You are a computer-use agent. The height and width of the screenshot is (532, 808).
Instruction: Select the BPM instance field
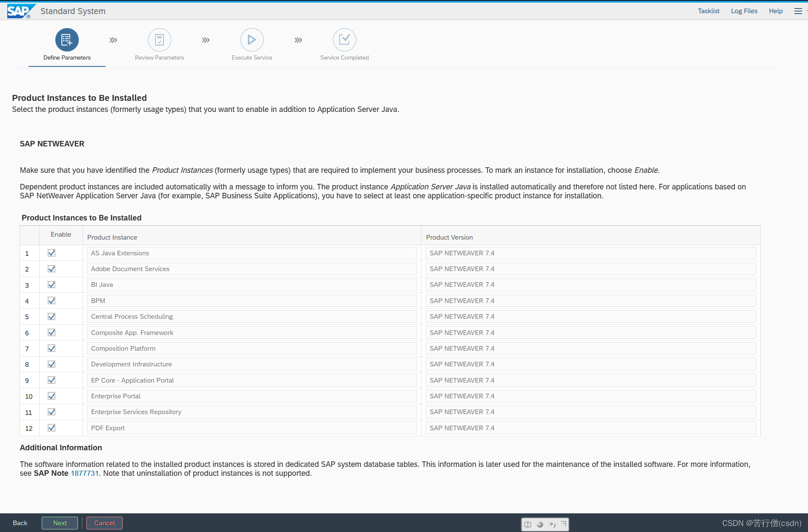pos(252,300)
